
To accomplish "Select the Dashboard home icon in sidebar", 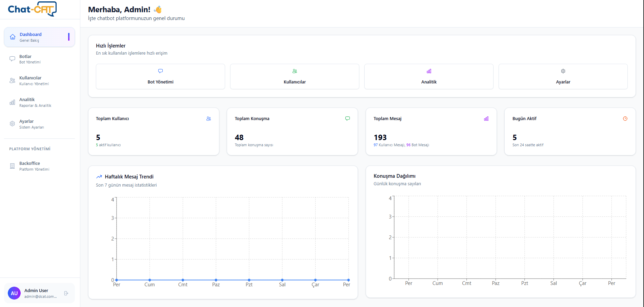I will (13, 36).
